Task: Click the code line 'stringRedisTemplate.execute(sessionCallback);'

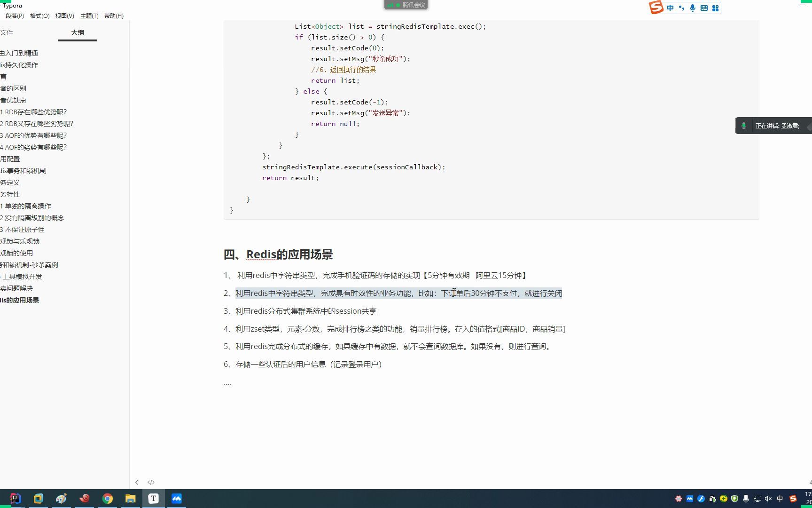Action: coord(353,167)
